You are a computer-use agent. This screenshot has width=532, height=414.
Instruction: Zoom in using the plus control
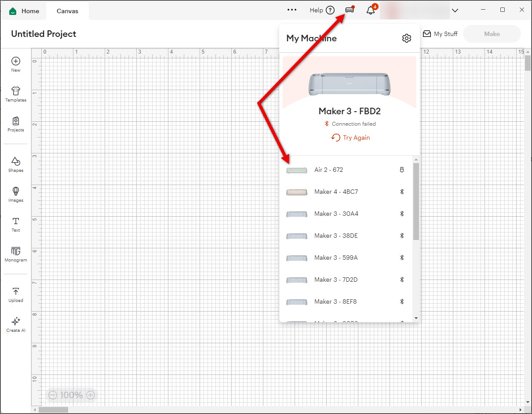point(91,395)
